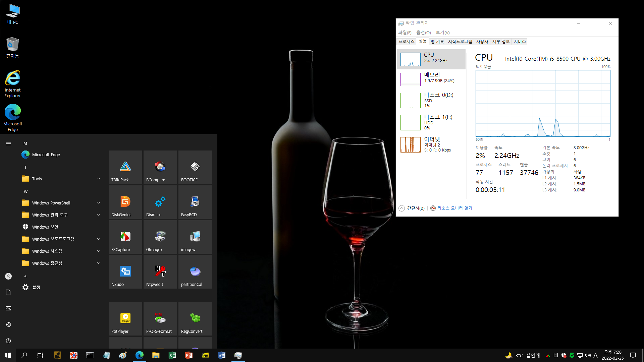644x362 pixels.
Task: Open PotPlayer tile
Action: coord(125,319)
